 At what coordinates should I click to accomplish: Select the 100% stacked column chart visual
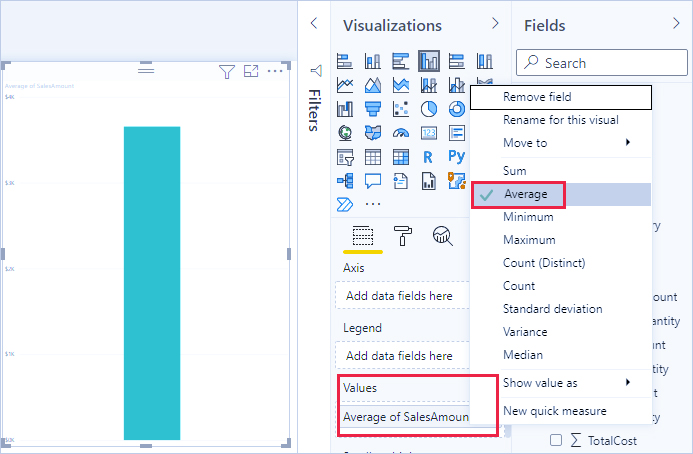484,61
